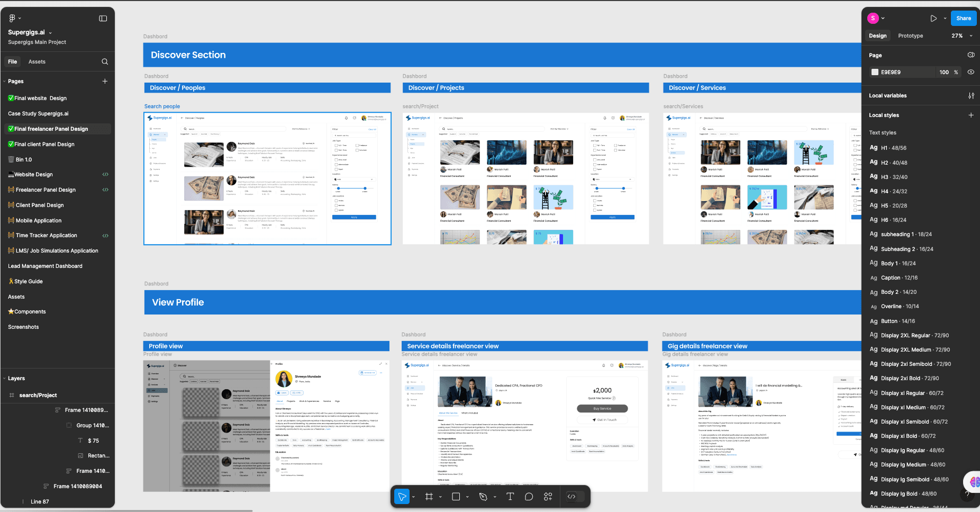Select the Line 87 layer
This screenshot has height=512, width=980.
tap(40, 501)
